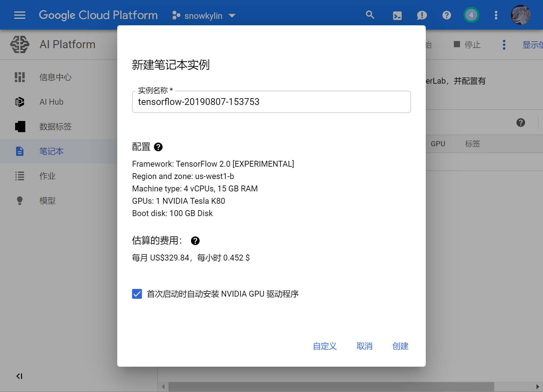
Task: Click the search magnifier icon
Action: (x=370, y=15)
